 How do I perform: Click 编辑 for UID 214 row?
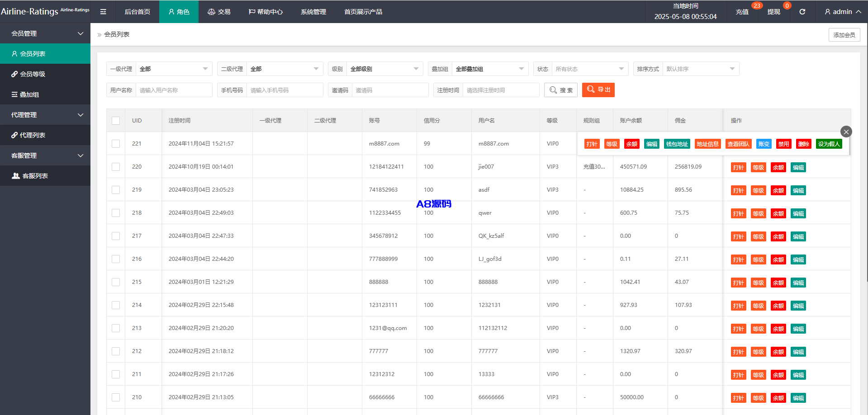(x=798, y=306)
